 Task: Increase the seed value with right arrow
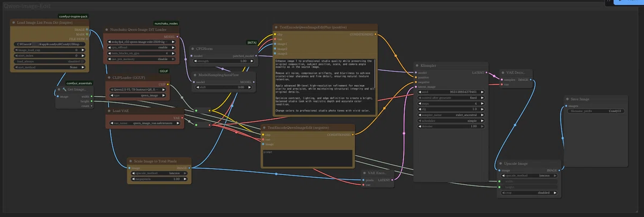(x=482, y=91)
